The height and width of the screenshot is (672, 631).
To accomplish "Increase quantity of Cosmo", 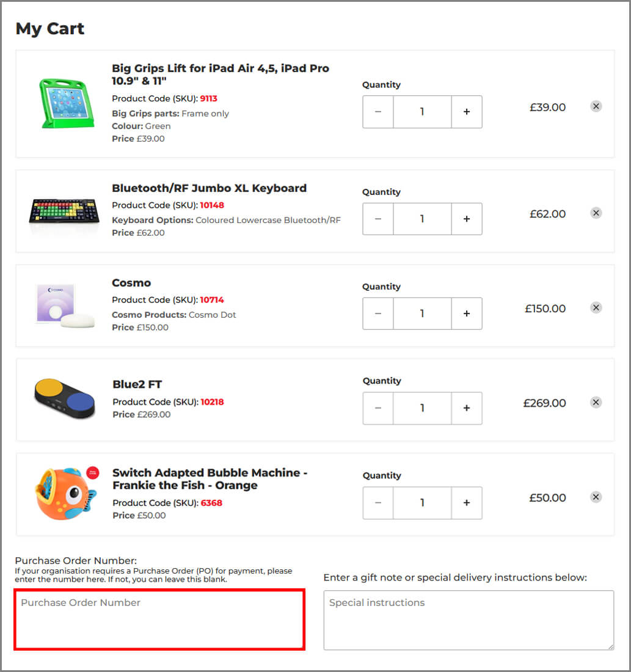I will point(467,314).
